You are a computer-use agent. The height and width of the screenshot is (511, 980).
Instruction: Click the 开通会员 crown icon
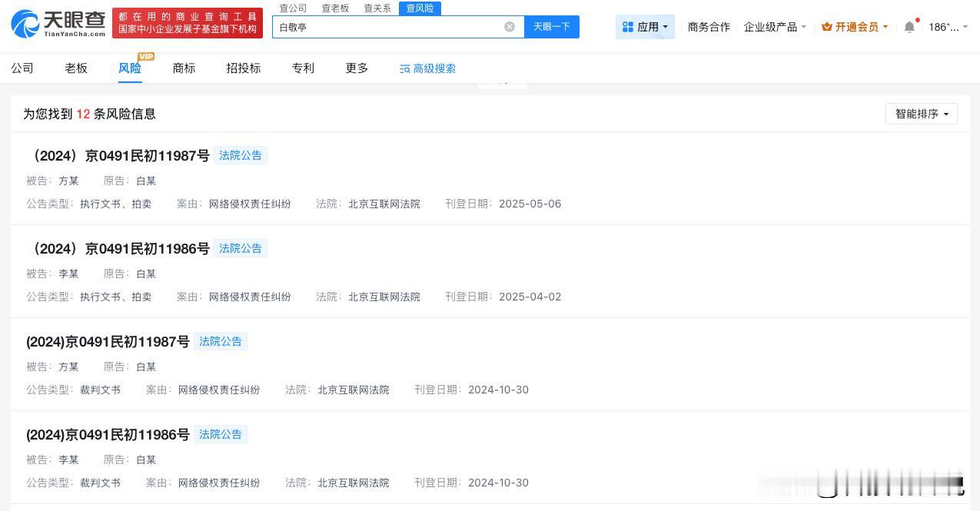point(826,25)
